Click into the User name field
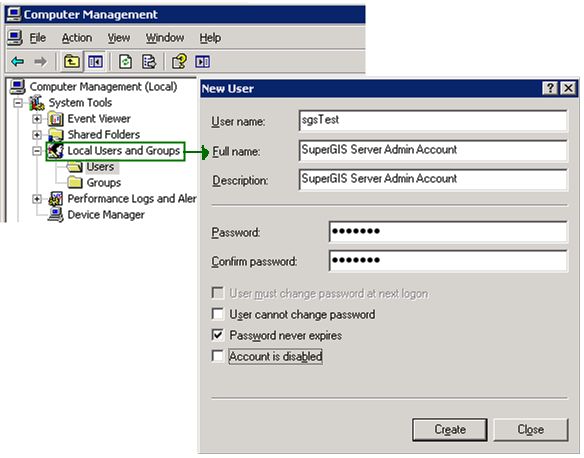The image size is (584, 458). pyautogui.click(x=433, y=120)
